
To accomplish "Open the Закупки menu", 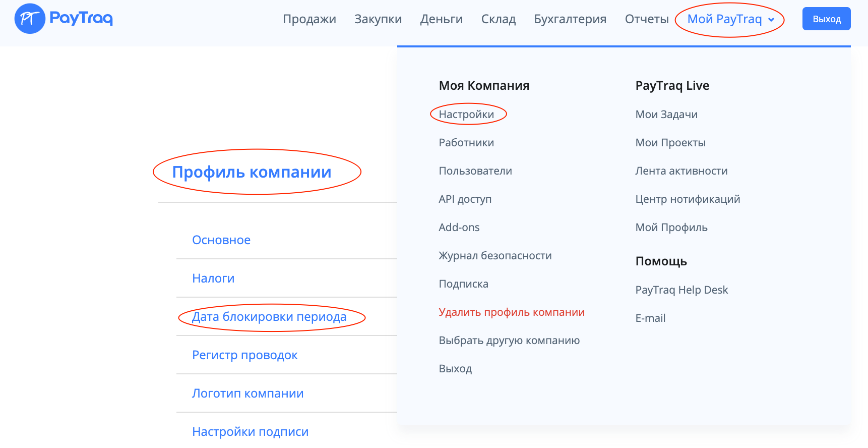I will [378, 19].
